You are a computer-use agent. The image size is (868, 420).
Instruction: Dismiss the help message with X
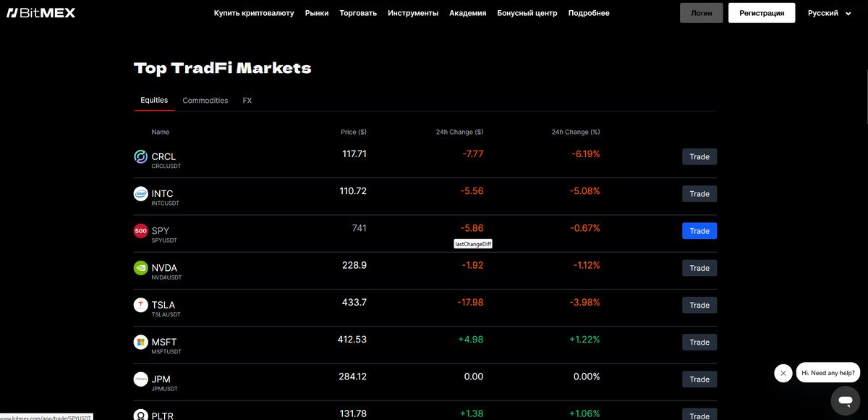click(783, 373)
